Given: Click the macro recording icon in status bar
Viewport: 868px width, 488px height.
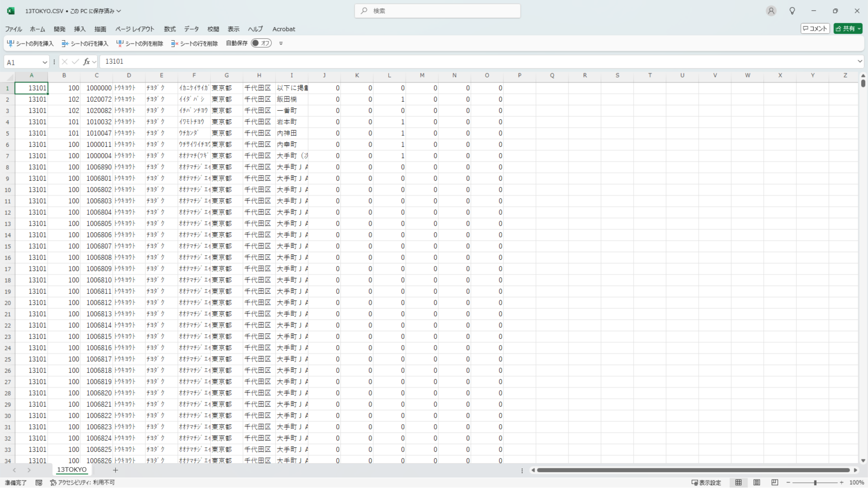Looking at the screenshot, I should tap(39, 483).
